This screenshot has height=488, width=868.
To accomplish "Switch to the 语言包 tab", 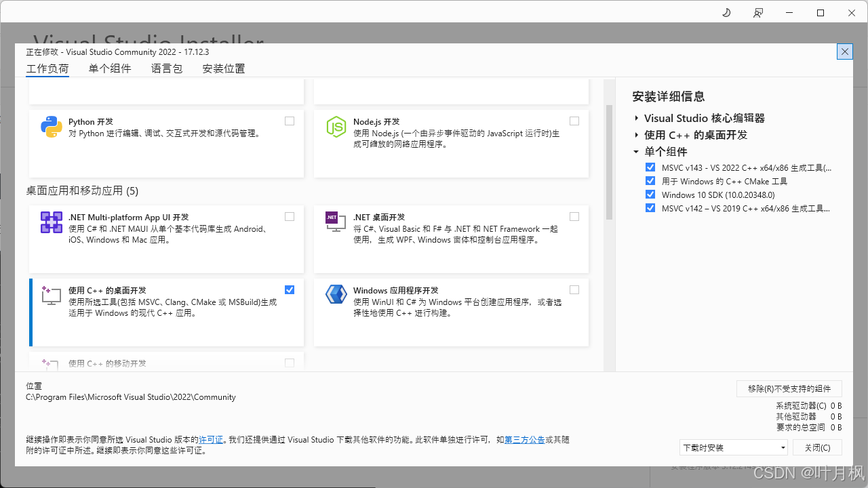I will (167, 68).
